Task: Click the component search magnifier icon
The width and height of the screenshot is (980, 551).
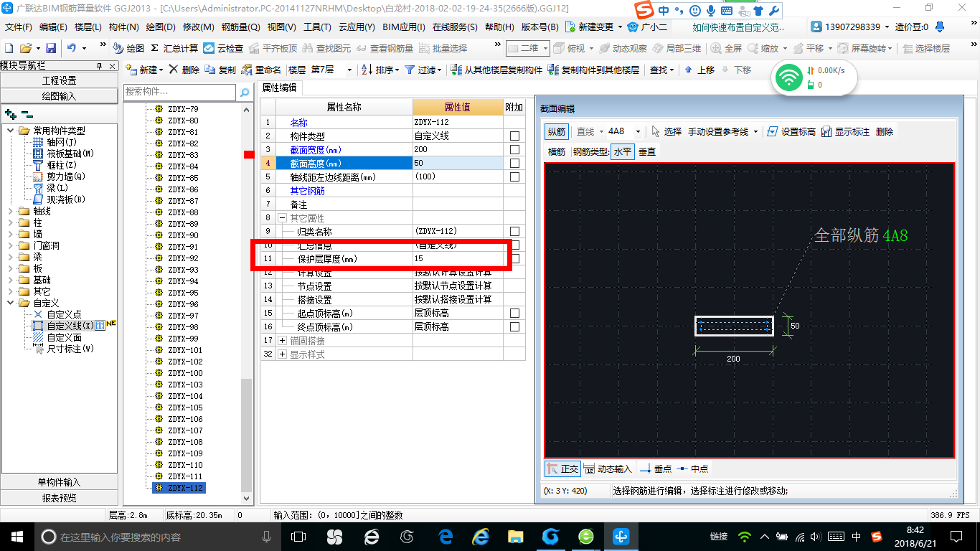Action: 245,92
